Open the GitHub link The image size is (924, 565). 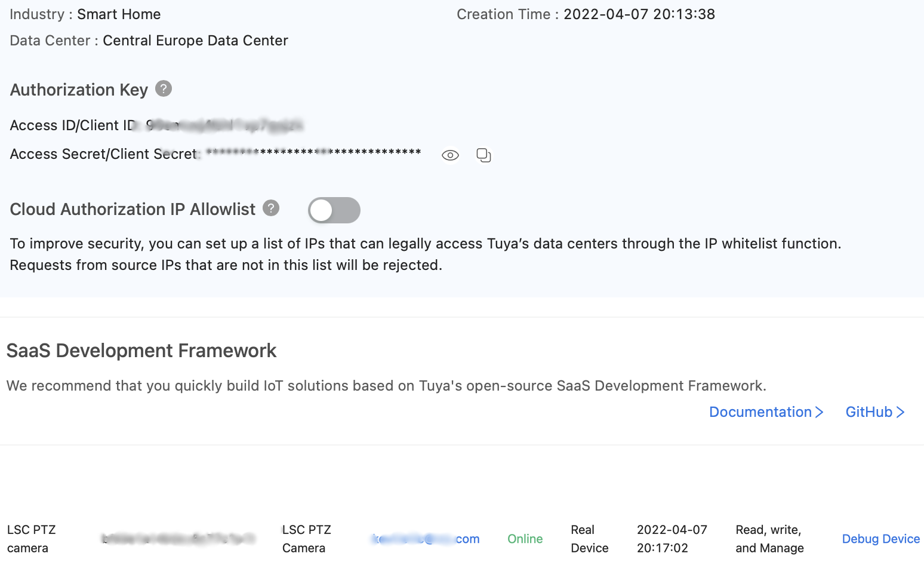coord(869,412)
